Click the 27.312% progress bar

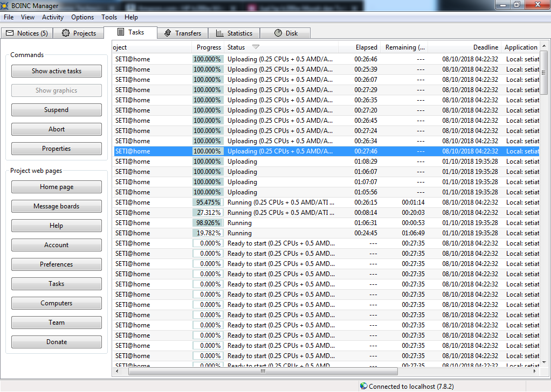click(x=208, y=212)
